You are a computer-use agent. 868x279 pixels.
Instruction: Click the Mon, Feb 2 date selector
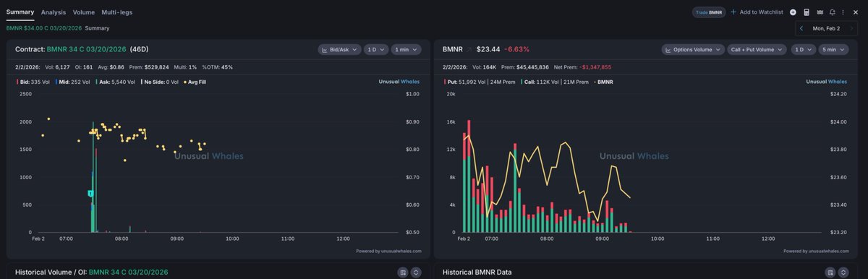tap(826, 28)
